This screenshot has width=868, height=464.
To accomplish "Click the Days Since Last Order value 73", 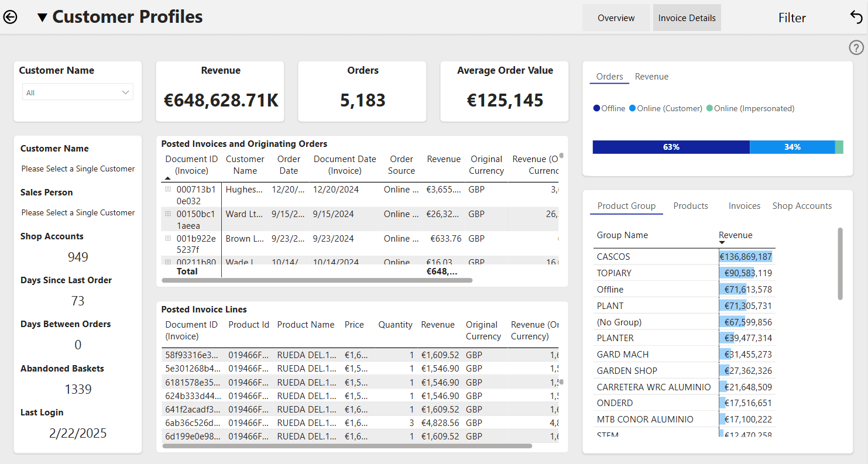I will click(78, 301).
